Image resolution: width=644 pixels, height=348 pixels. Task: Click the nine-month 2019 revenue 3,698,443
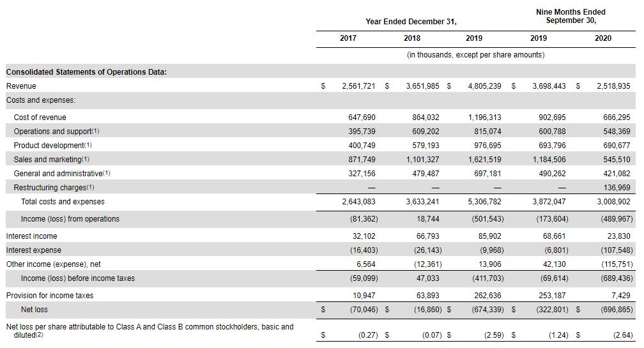click(x=549, y=86)
